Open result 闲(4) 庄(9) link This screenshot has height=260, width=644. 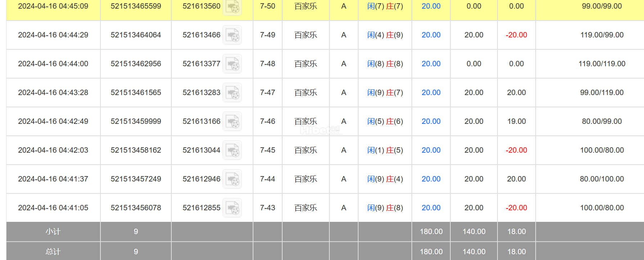[385, 35]
